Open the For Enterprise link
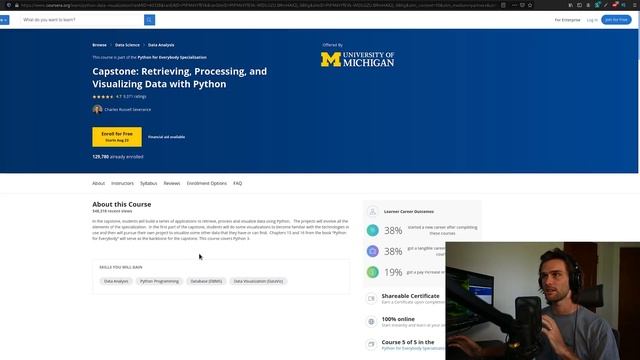The height and width of the screenshot is (360, 640). pos(567,20)
